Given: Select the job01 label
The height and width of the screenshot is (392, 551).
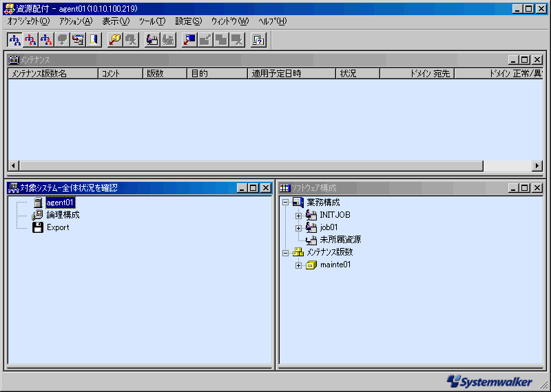Looking at the screenshot, I should pos(329,227).
